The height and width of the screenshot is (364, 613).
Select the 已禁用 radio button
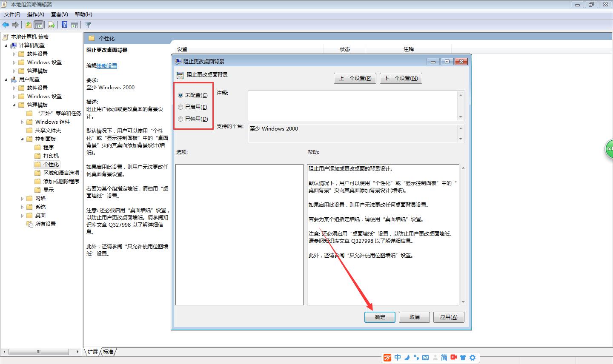(x=180, y=119)
